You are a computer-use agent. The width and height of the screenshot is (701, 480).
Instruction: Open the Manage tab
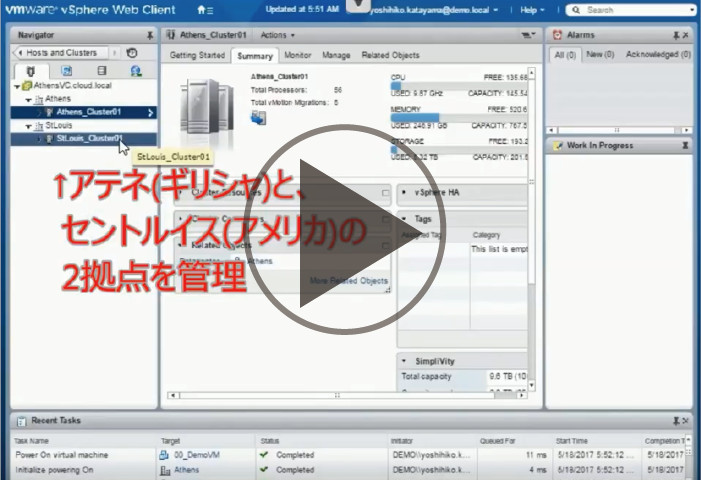pyautogui.click(x=336, y=55)
